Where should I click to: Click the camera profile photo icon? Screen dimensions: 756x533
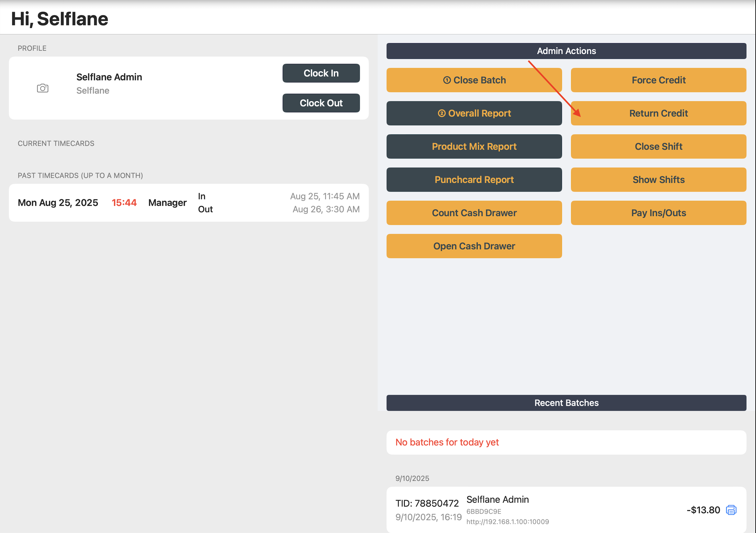[x=42, y=88]
